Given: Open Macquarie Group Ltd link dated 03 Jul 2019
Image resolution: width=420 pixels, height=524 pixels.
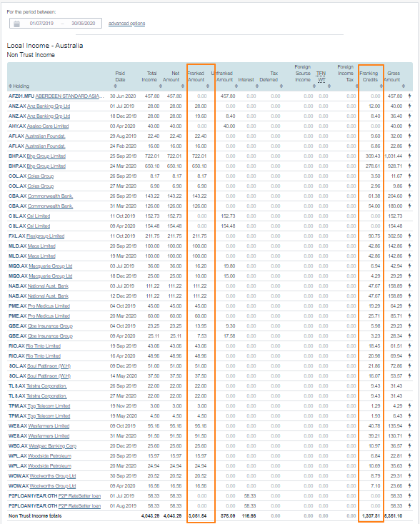Looking at the screenshot, I should 51,266.
